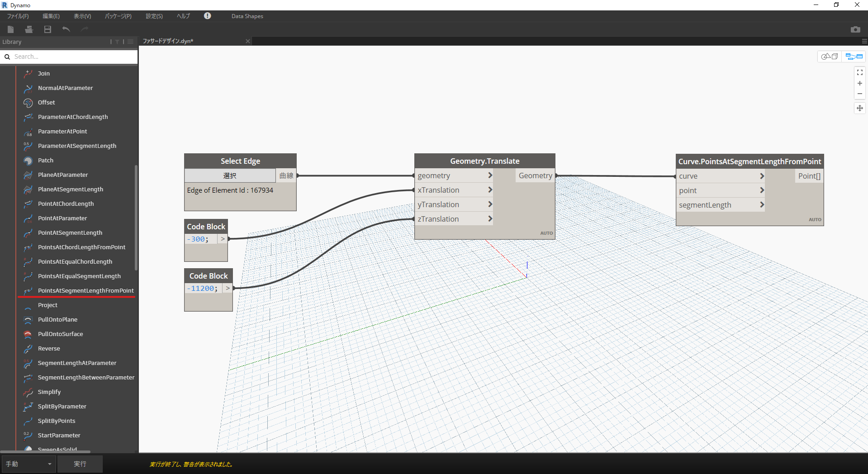Click the SplitByPoints node icon
The height and width of the screenshot is (474, 868).
pos(28,421)
